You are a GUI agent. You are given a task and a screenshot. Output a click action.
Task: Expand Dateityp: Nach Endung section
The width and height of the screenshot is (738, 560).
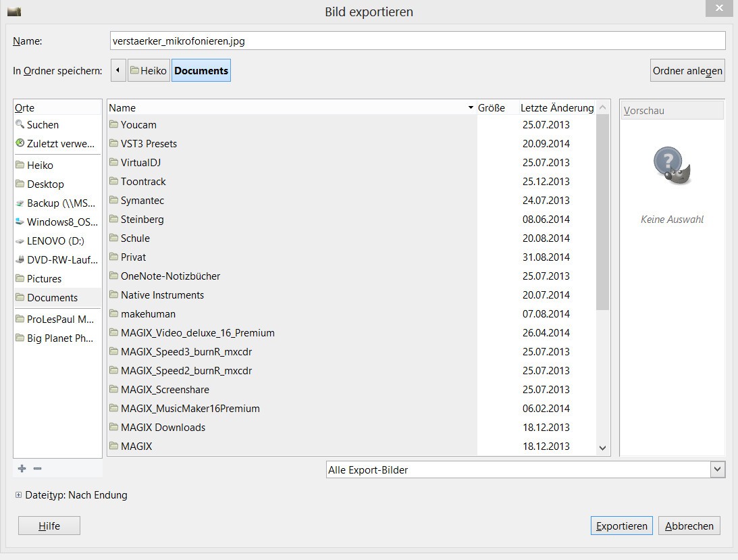tap(19, 495)
